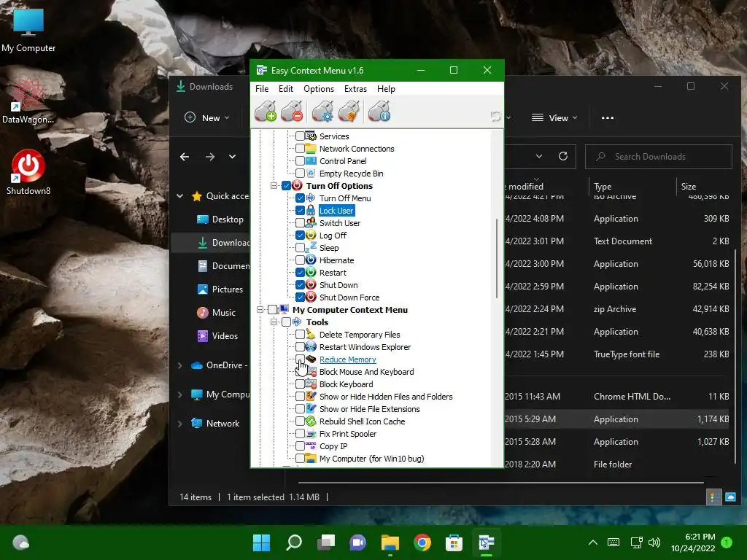747x560 pixels.
Task: Open the Edit menu
Action: pos(286,89)
